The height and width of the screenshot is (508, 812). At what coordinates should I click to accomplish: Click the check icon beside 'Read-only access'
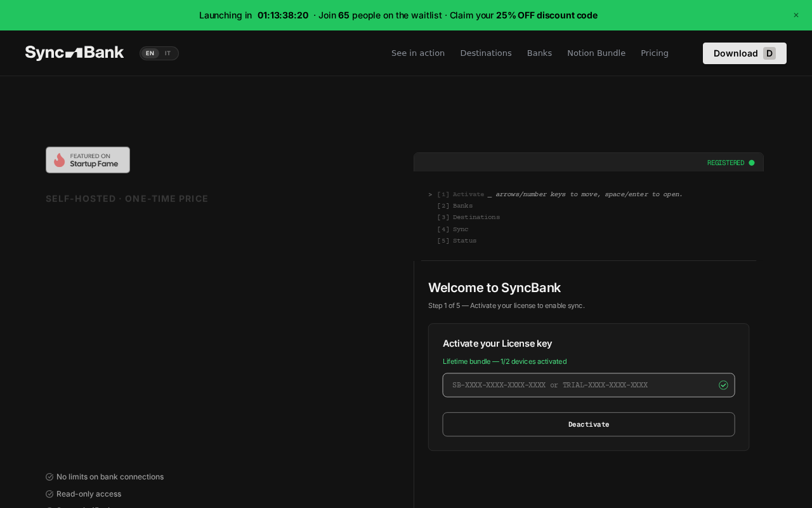pyautogui.click(x=49, y=494)
